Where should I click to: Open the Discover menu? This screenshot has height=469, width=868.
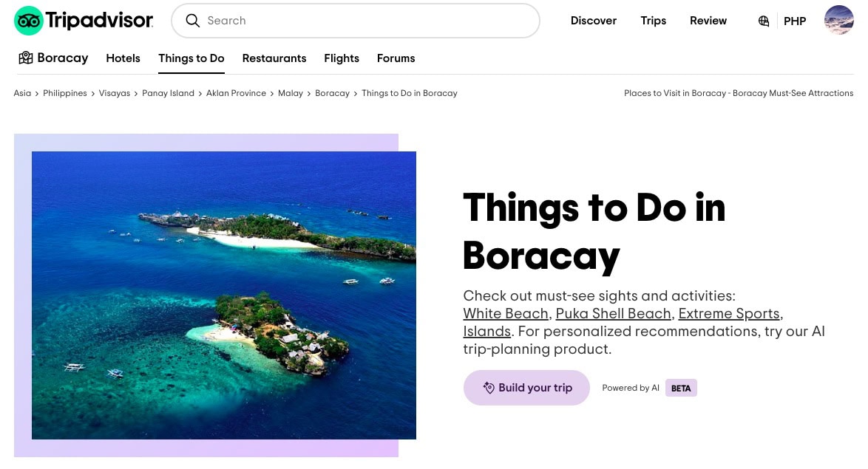(594, 21)
